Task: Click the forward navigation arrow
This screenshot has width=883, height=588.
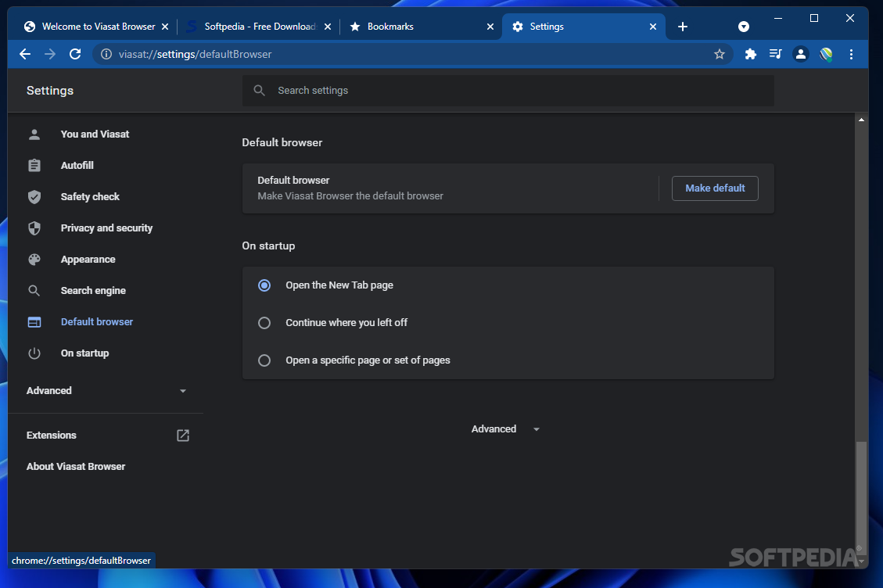Action: 50,54
